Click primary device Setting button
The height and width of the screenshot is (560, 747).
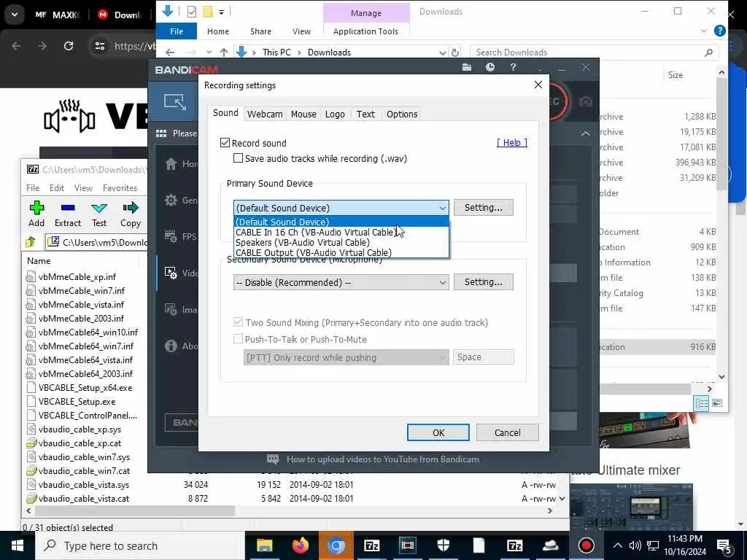(483, 208)
